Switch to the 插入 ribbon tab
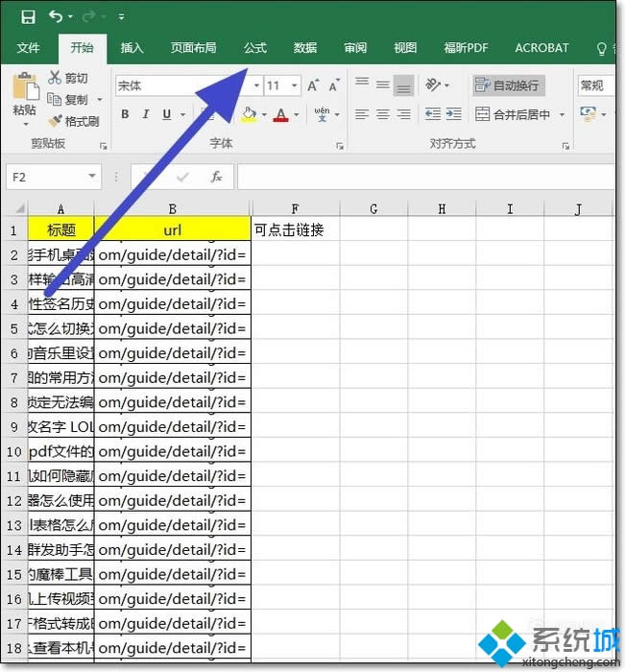This screenshot has width=625, height=672. [x=132, y=48]
